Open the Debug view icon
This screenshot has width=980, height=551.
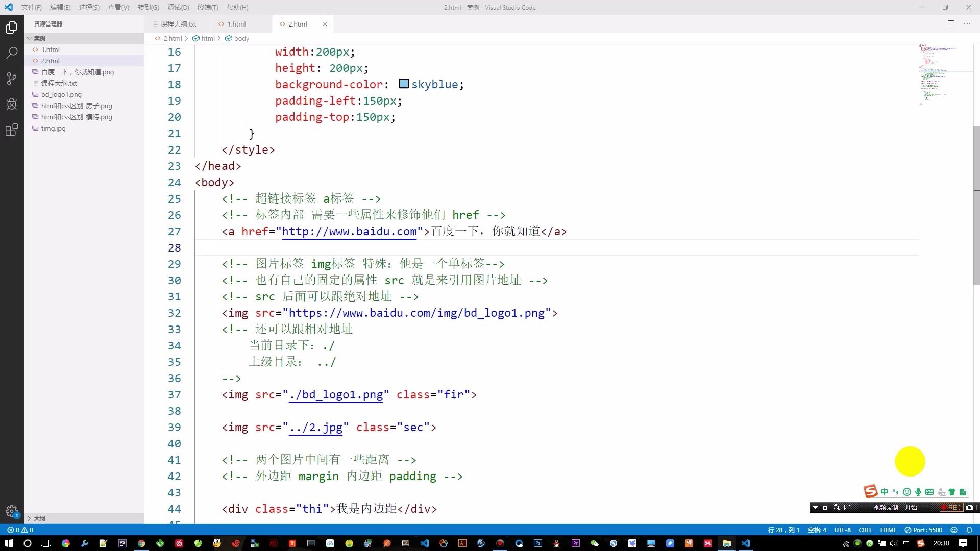tap(11, 104)
